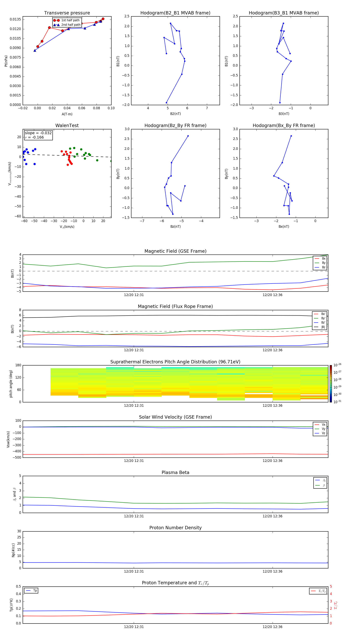Select the Te/Tp legend entry
Screen dimensions: 351x644
click(x=318, y=591)
